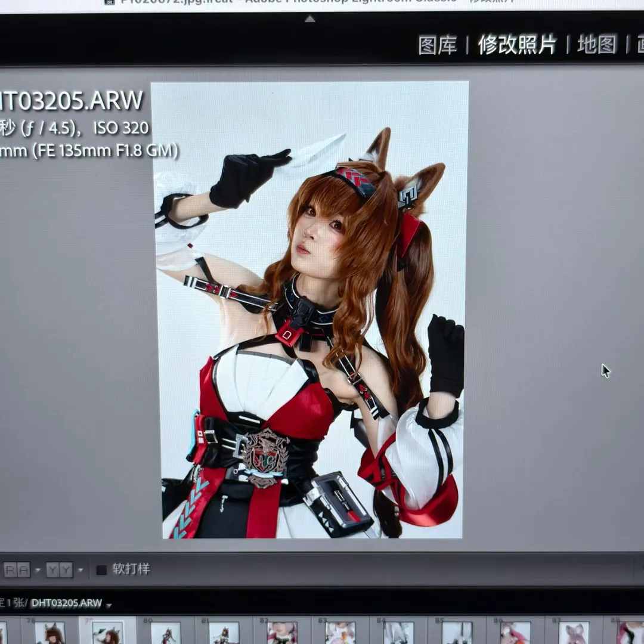Click the DHT03205.ARW filename info overlay

pos(72,101)
